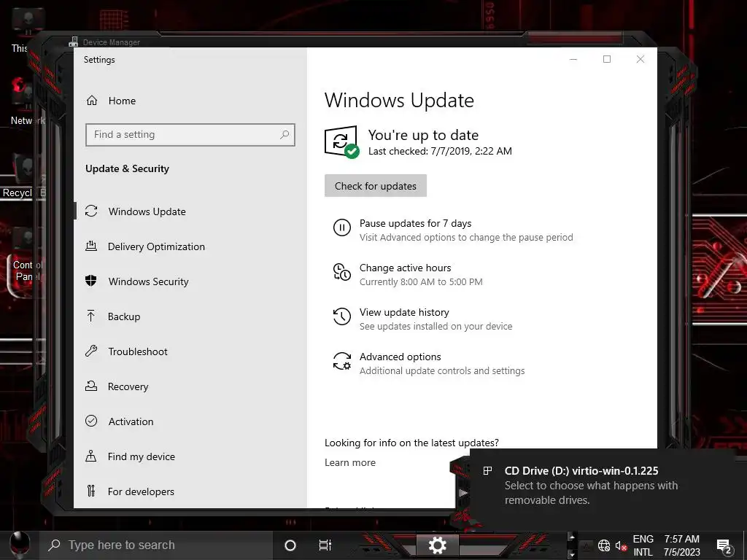This screenshot has height=560, width=747.
Task: Click the Type here to search taskbar box
Action: click(x=155, y=545)
